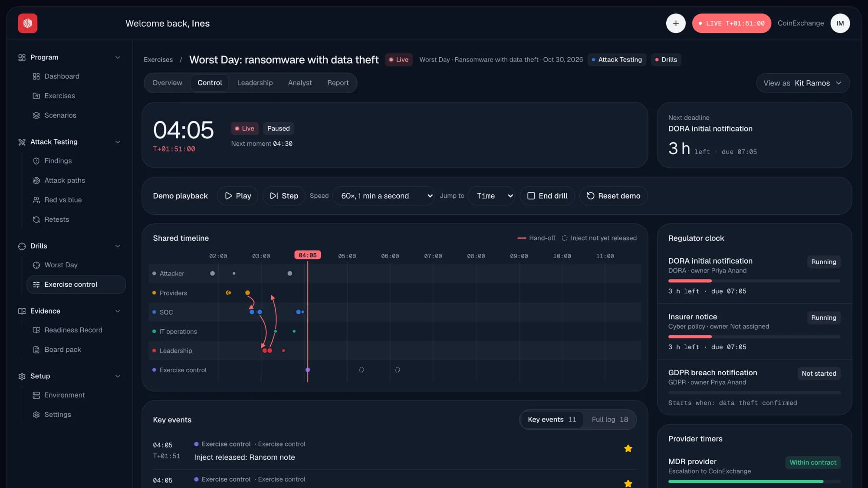The image size is (868, 488).
Task: Click the End drill button
Action: 547,196
